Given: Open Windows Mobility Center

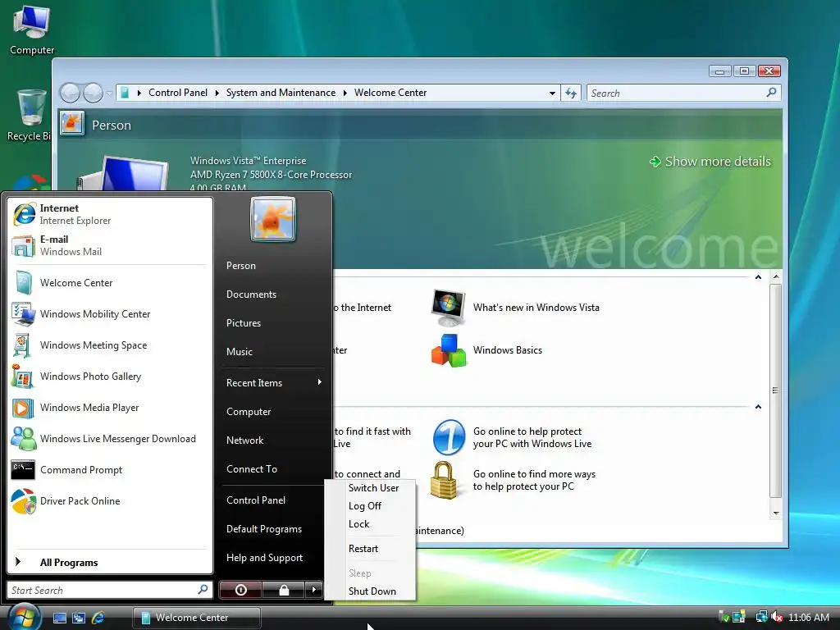Looking at the screenshot, I should click(110, 314).
